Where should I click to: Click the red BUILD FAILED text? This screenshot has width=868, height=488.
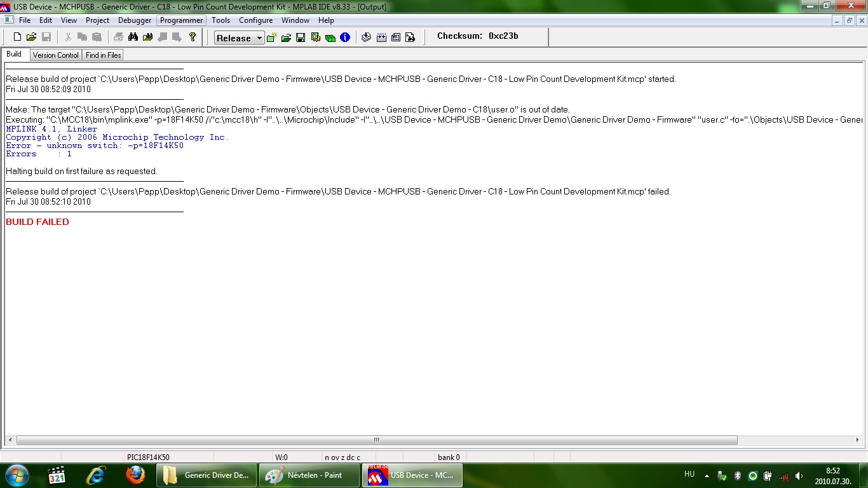click(37, 222)
